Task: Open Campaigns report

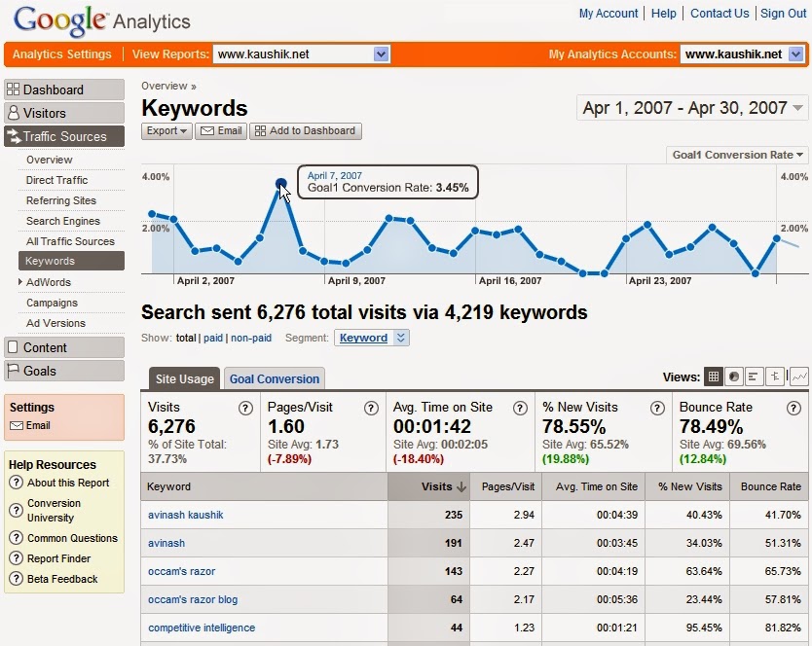Action: tap(52, 303)
